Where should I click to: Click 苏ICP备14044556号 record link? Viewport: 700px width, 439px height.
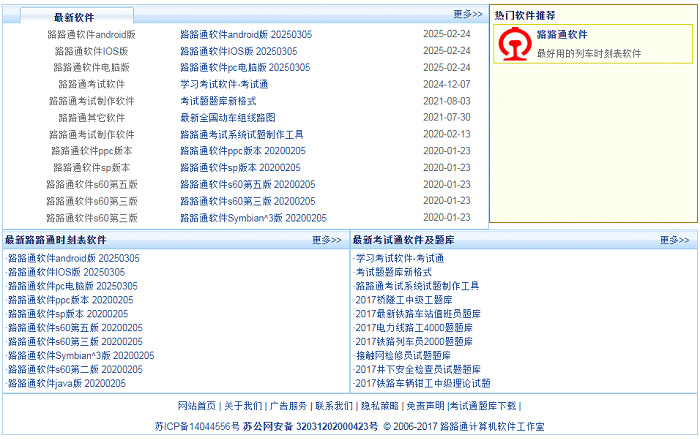coord(197,426)
